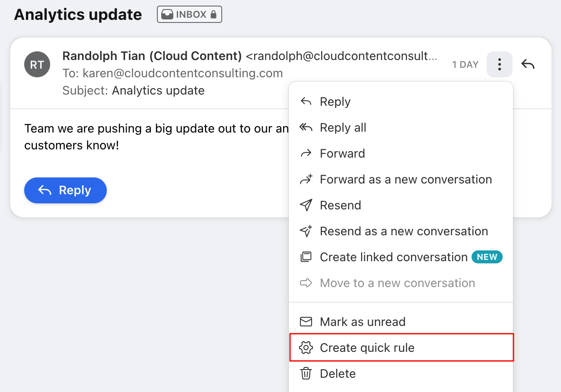Choose Create quick rule
Screen dimensions: 561x392
[x=368, y=347]
